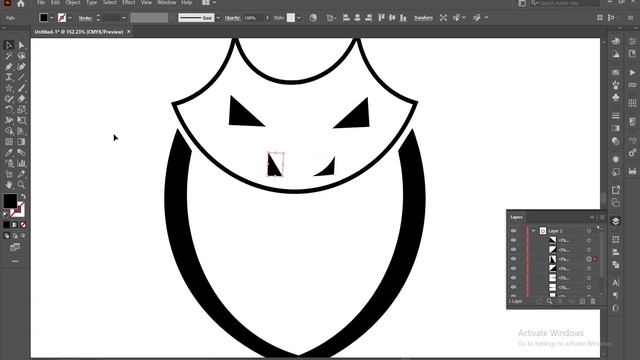Viewport: 640px width, 360px height.
Task: Toggle visibility of the selected path row
Action: pos(513,259)
